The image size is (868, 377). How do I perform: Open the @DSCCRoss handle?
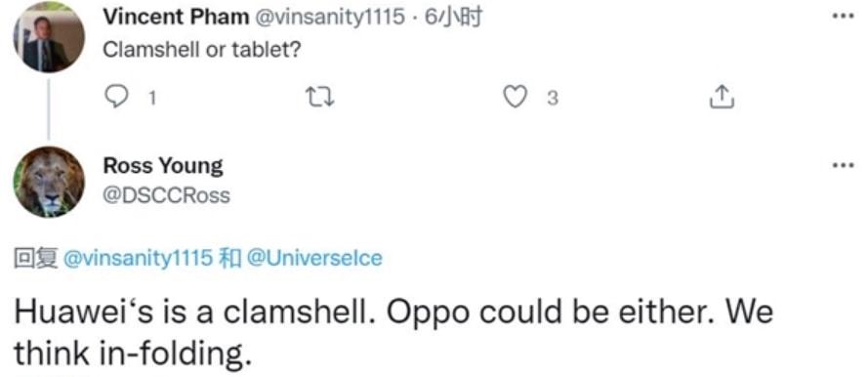point(167,195)
